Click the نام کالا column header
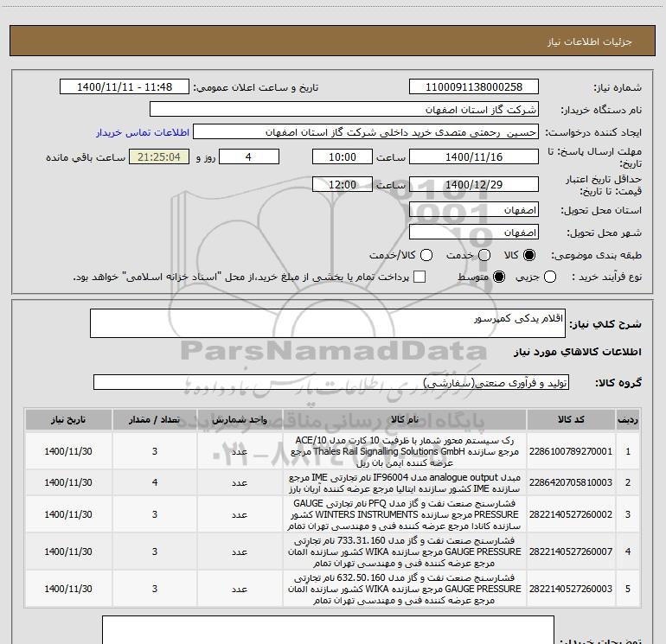Viewport: 666px width, 644px height. 405,420
